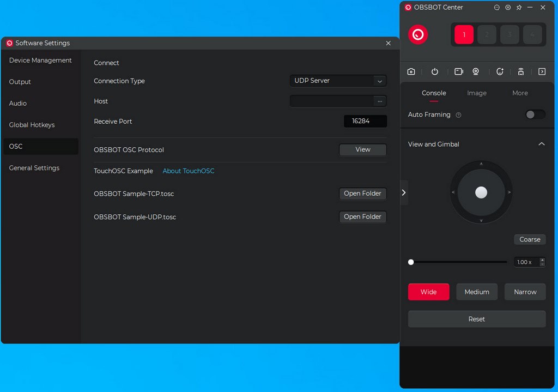Switch to the Console tab

pos(434,93)
